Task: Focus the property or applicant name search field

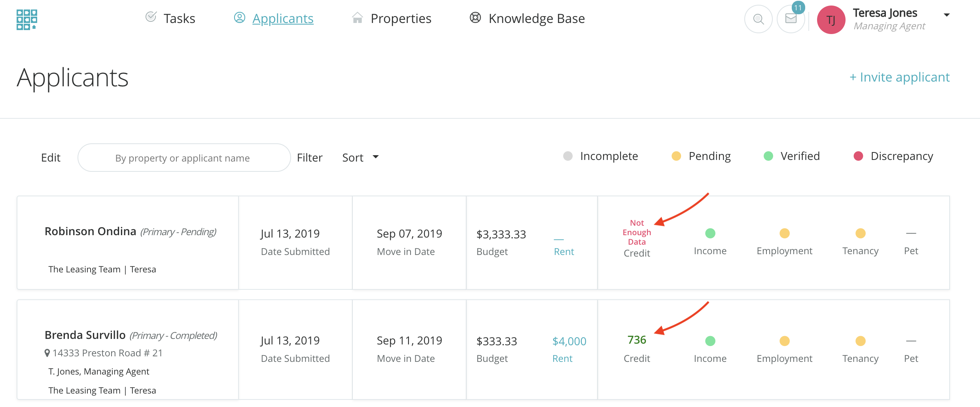Action: coord(184,158)
